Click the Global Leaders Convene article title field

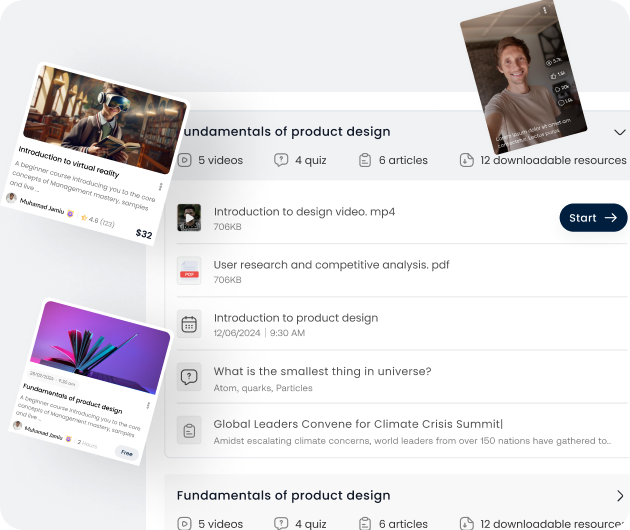click(358, 424)
